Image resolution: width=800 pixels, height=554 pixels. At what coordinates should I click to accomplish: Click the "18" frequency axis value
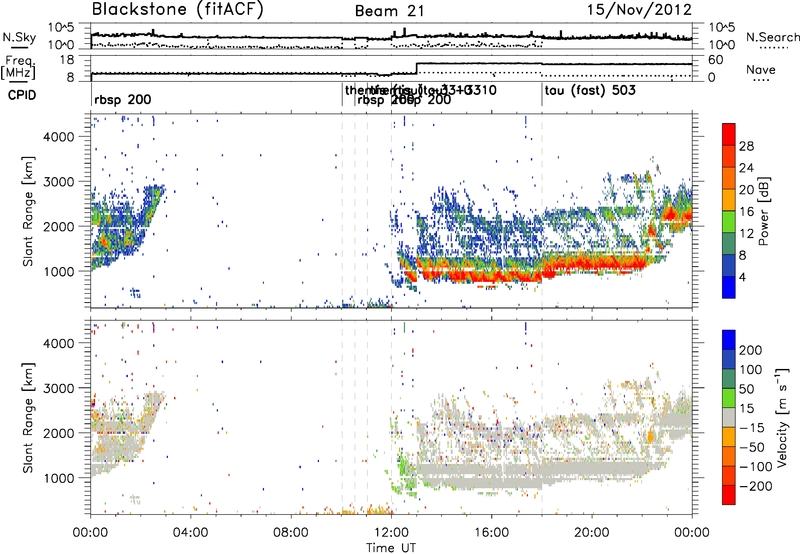click(x=67, y=60)
